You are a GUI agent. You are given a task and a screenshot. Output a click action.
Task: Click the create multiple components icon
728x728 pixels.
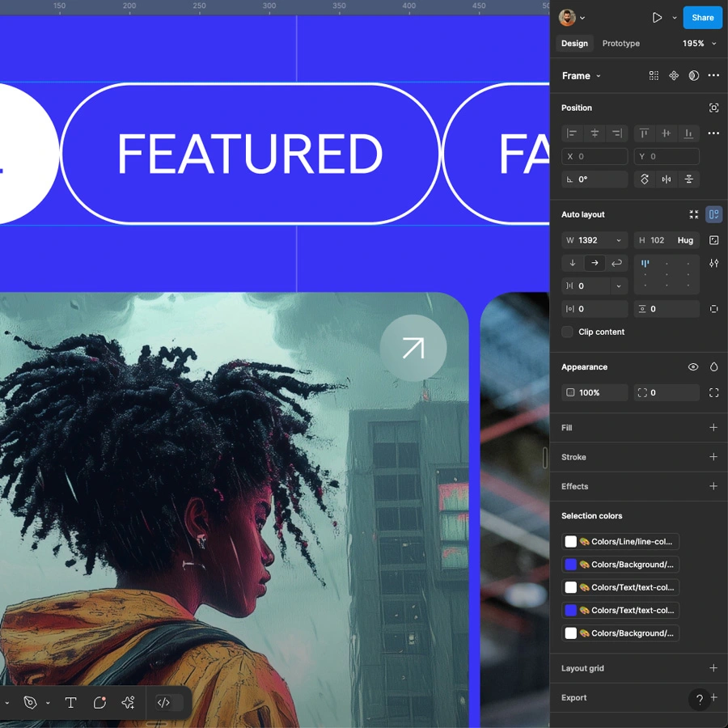[x=654, y=76]
